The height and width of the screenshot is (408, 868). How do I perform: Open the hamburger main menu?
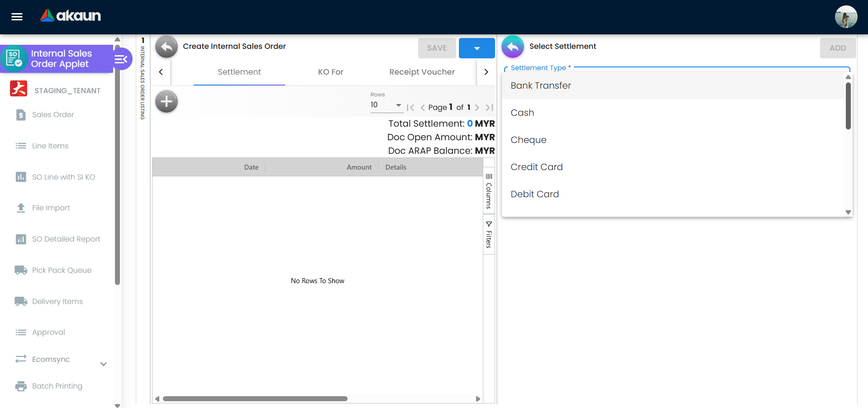[x=17, y=17]
